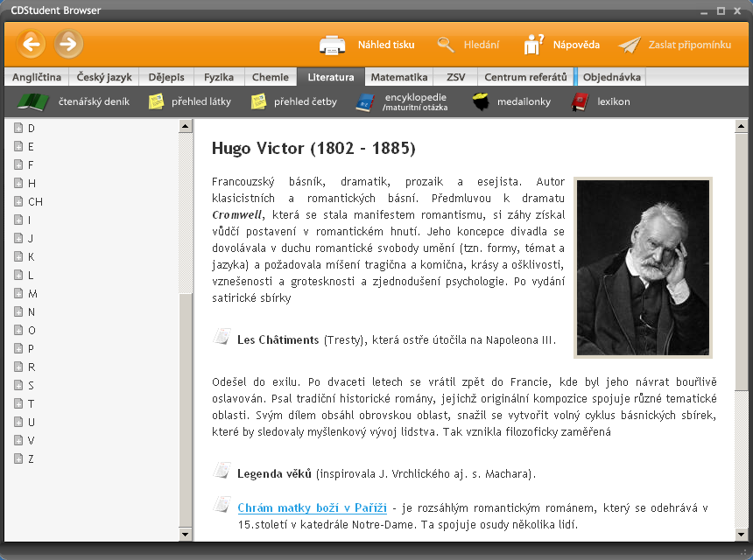Open čtenářský deník section
The height and width of the screenshot is (560, 753).
[95, 101]
